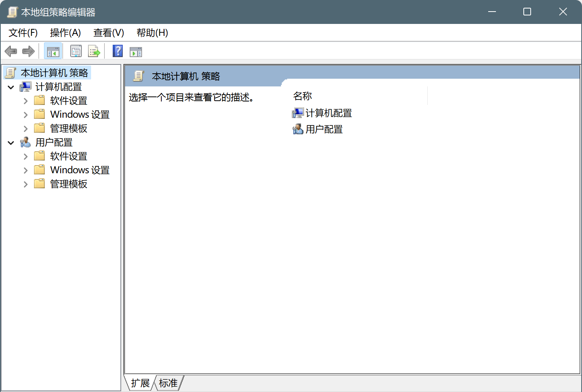Maximize the 本地组策略编辑器 window
The height and width of the screenshot is (392, 582).
[x=527, y=12]
